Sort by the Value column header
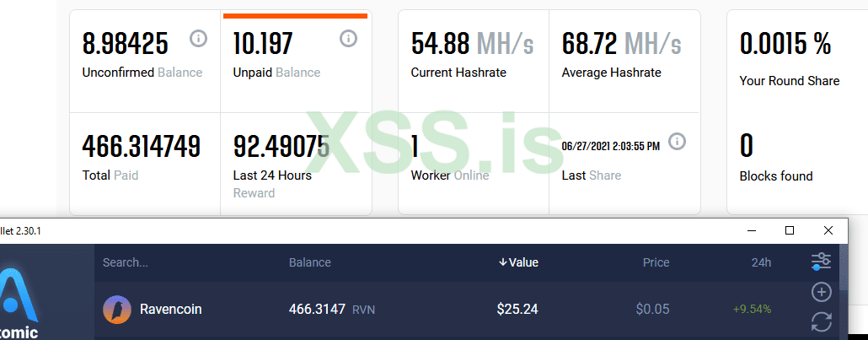 pos(518,263)
